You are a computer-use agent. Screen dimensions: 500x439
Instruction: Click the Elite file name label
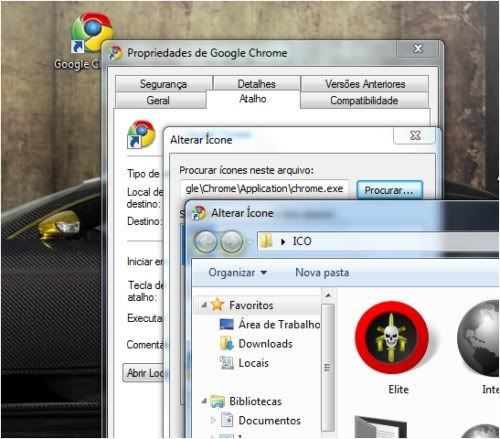coord(398,389)
